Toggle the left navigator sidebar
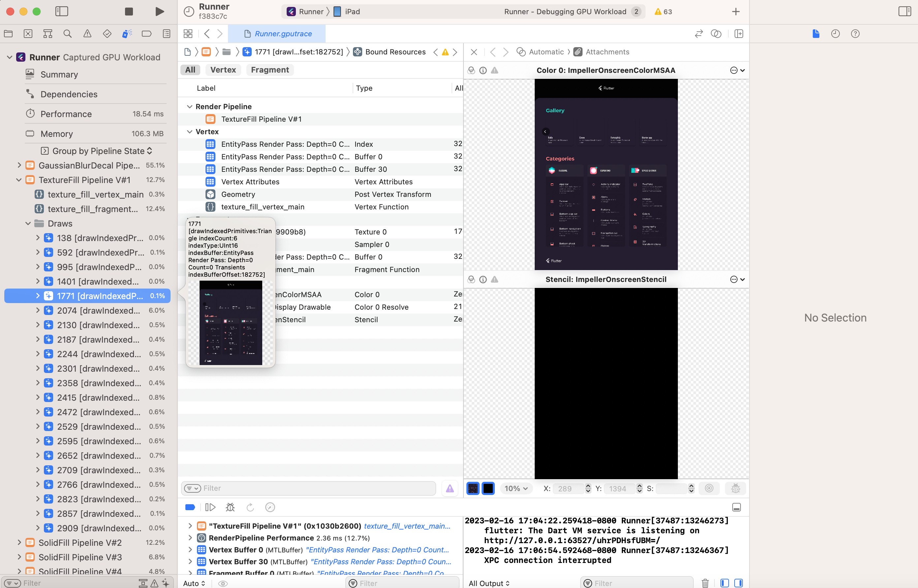 (x=61, y=12)
